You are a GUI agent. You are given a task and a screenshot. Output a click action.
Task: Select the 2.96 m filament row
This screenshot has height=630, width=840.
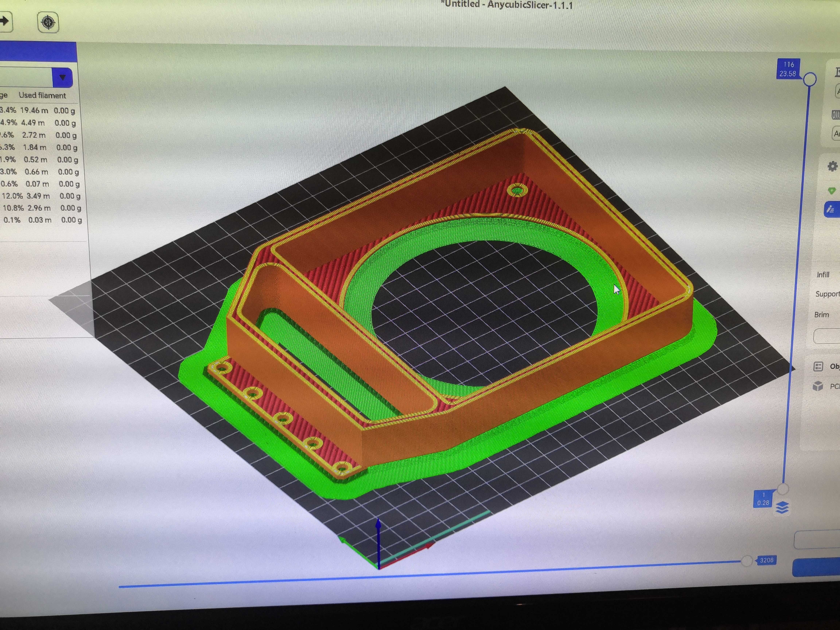(x=42, y=208)
